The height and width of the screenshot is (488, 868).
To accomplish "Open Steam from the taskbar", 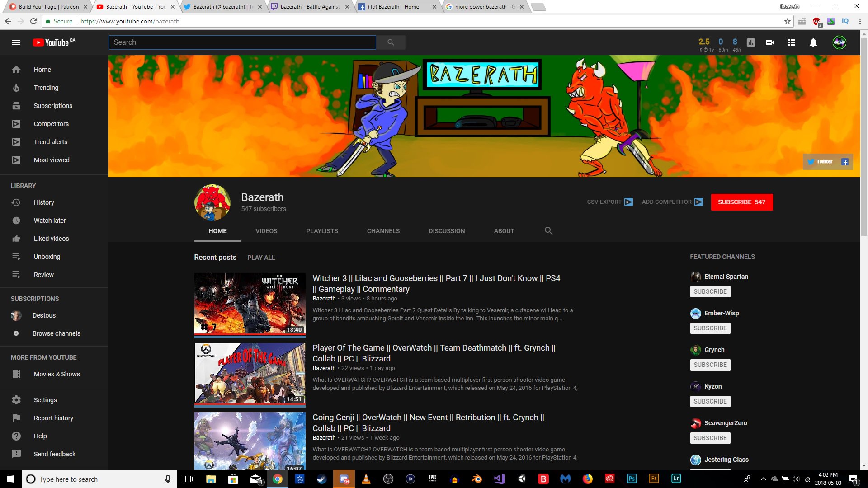I will 322,479.
